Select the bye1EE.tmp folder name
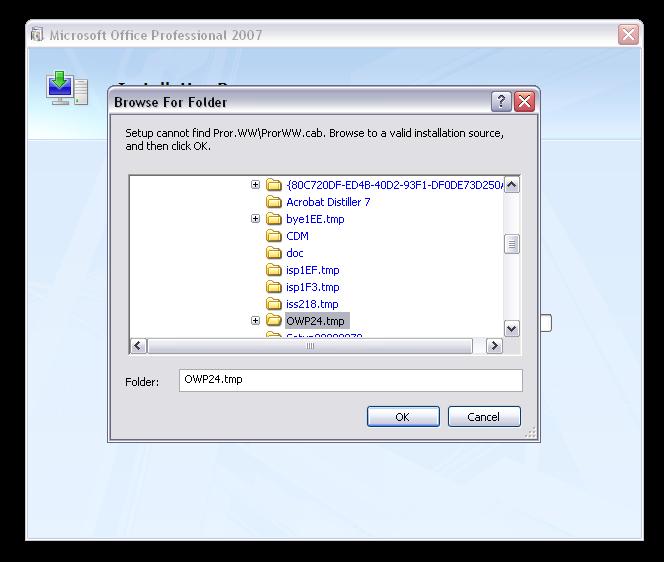The image size is (664, 562). click(x=315, y=219)
